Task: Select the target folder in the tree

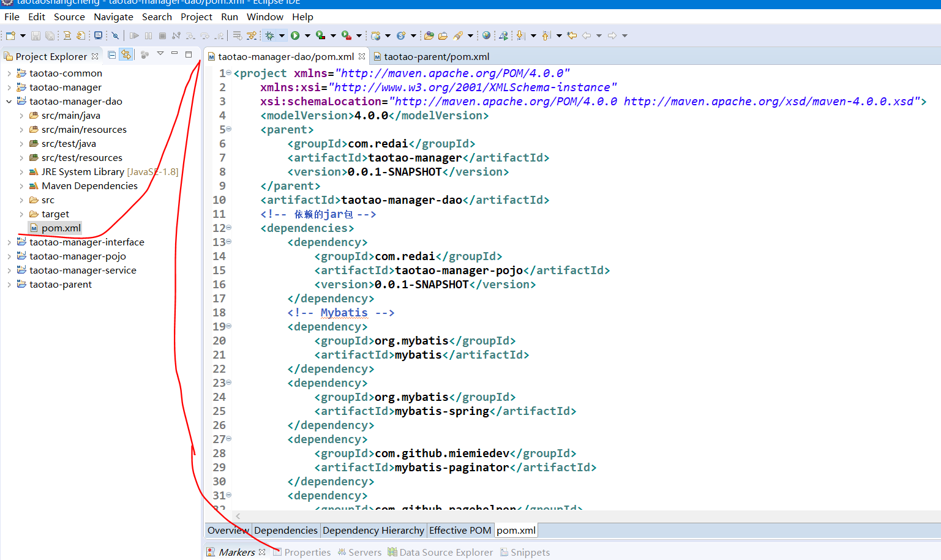Action: click(55, 214)
